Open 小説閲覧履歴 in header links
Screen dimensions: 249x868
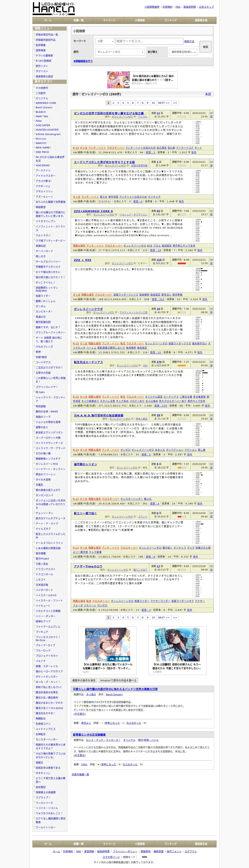(x=152, y=7)
